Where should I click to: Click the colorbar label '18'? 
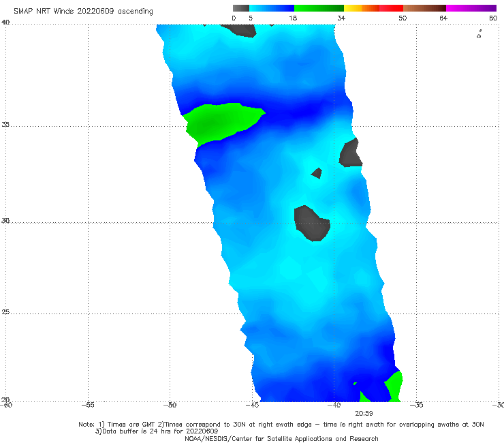293,18
